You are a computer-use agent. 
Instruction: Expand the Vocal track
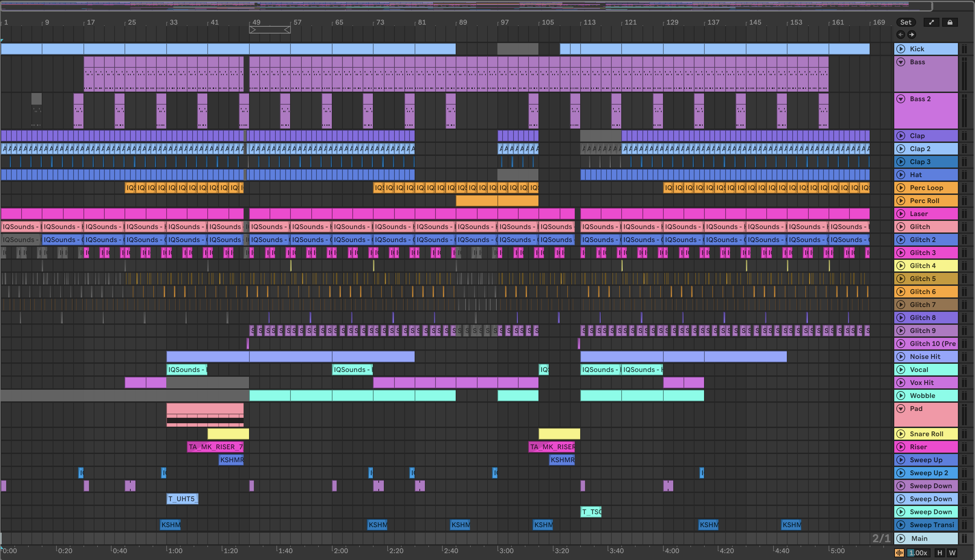[901, 370]
